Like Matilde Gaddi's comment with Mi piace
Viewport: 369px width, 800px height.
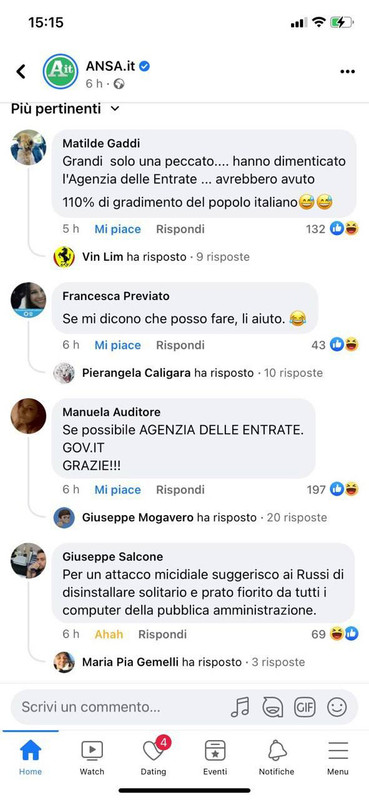click(117, 229)
